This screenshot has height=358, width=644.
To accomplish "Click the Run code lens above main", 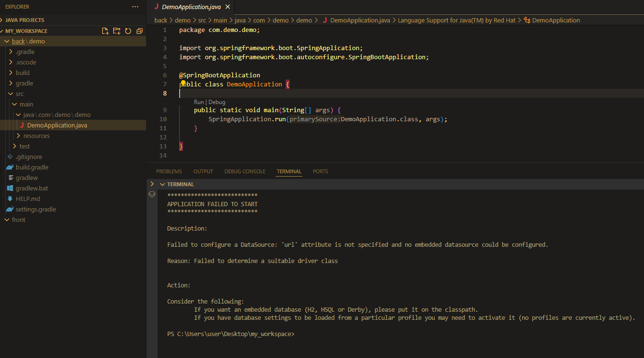I will pyautogui.click(x=199, y=102).
